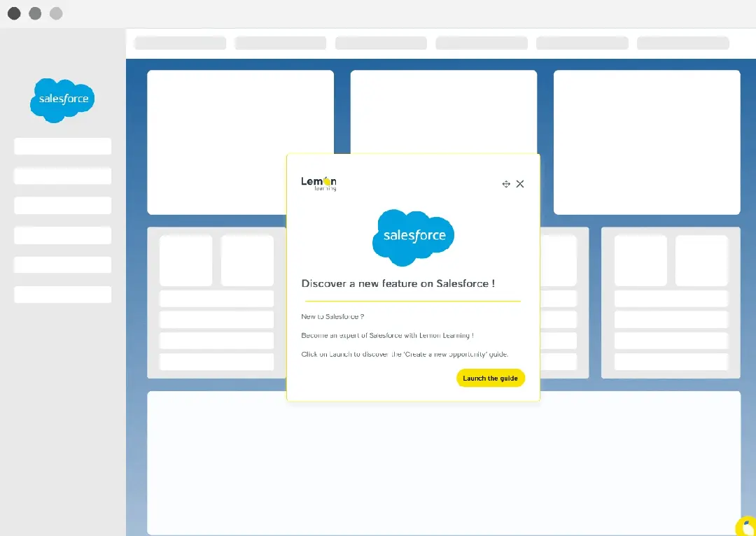
Task: Click the move arrows icon in popup
Action: (x=506, y=183)
